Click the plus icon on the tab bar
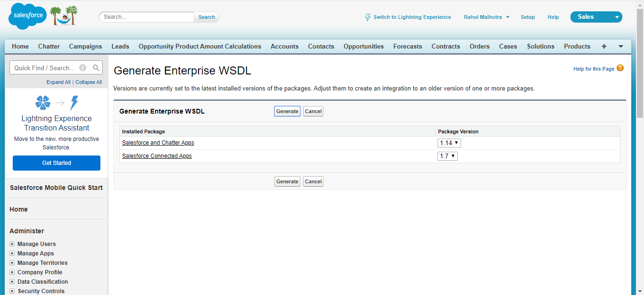This screenshot has width=644, height=295. pos(604,46)
